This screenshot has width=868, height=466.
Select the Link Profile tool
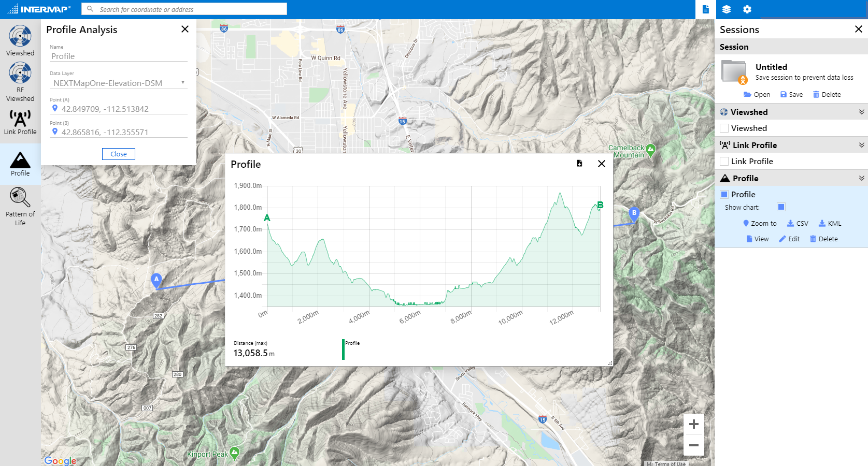pyautogui.click(x=20, y=122)
